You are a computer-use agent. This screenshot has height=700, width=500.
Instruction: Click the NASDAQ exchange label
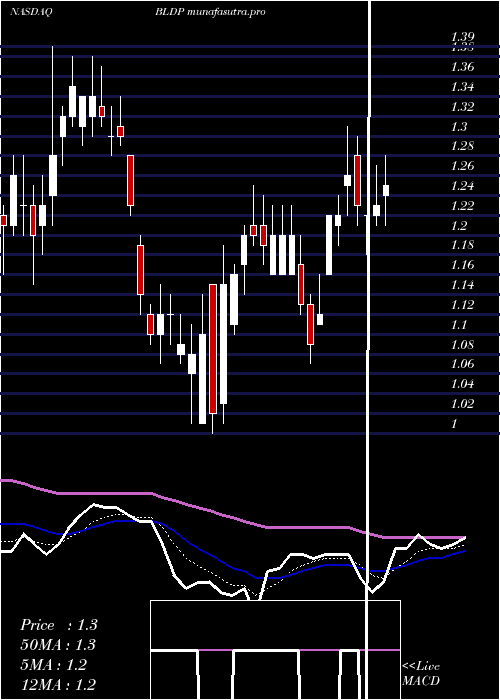pyautogui.click(x=31, y=12)
